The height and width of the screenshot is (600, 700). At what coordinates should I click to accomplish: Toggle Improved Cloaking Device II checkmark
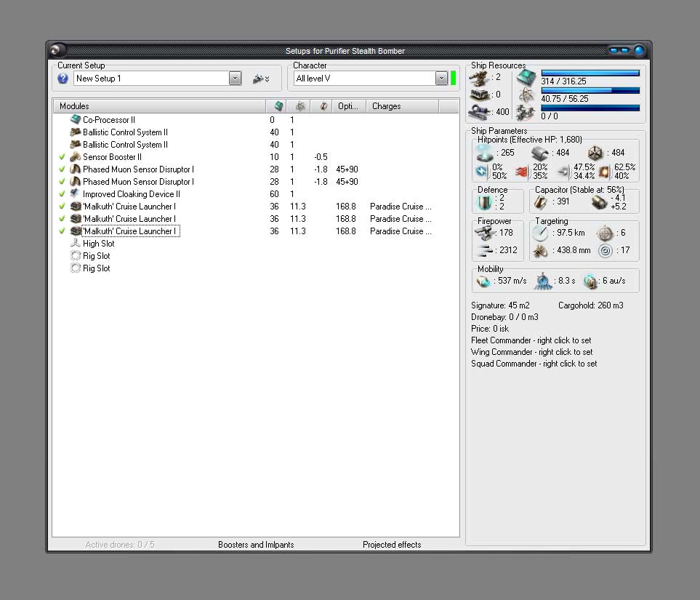click(x=62, y=194)
